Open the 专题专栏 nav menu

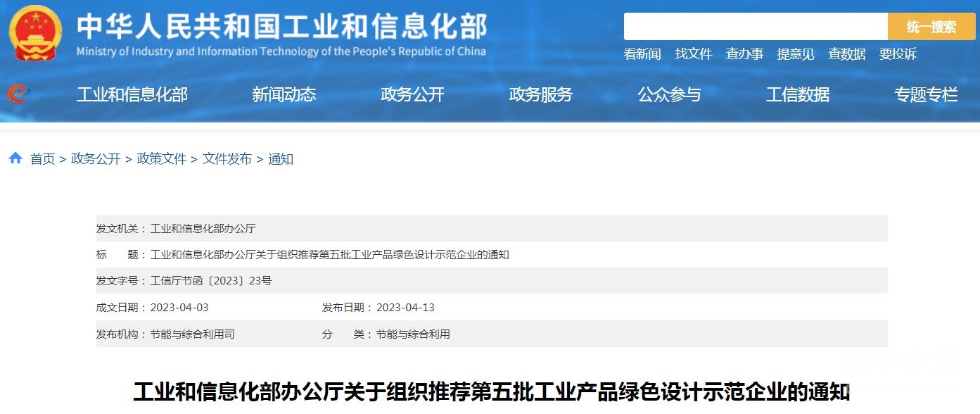coord(926,94)
